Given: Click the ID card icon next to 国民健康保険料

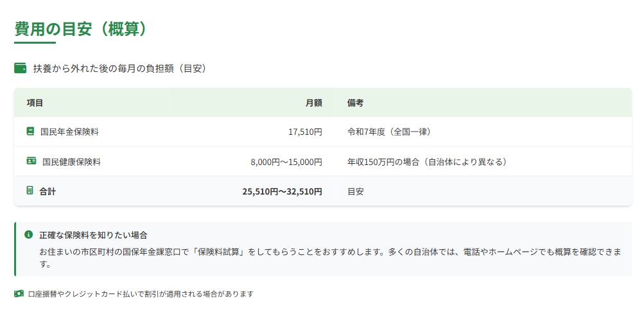Looking at the screenshot, I should click(31, 161).
